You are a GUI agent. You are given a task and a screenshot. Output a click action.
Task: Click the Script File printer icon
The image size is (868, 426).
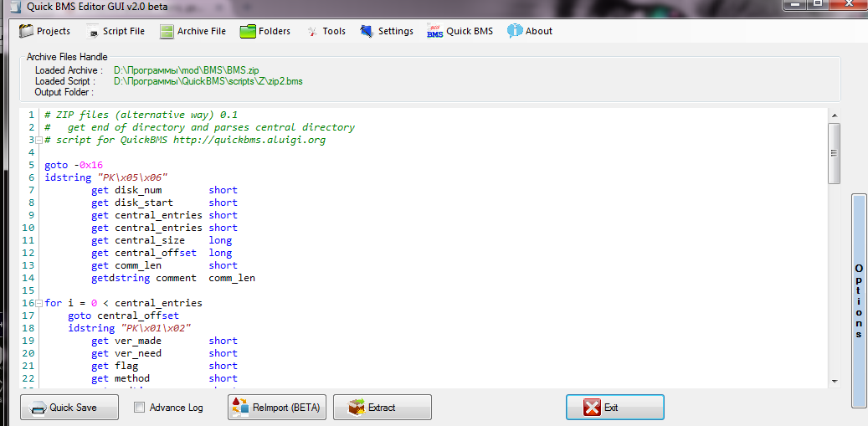92,32
